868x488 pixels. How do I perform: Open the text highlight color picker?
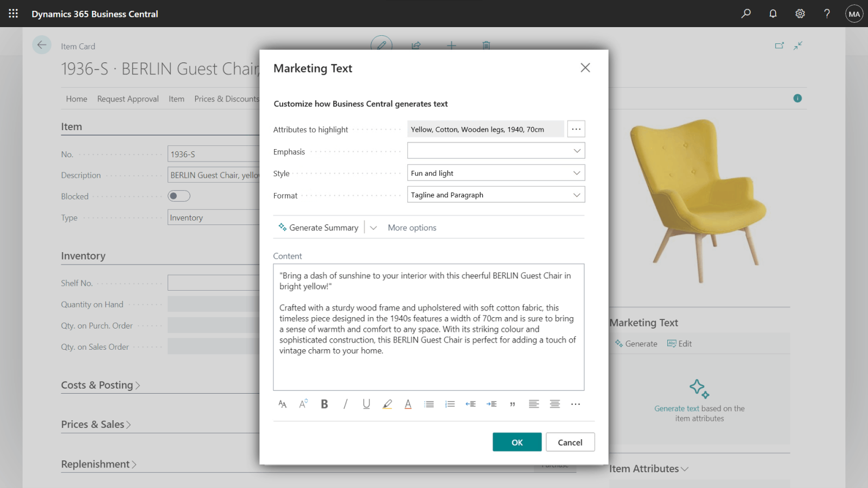387,404
